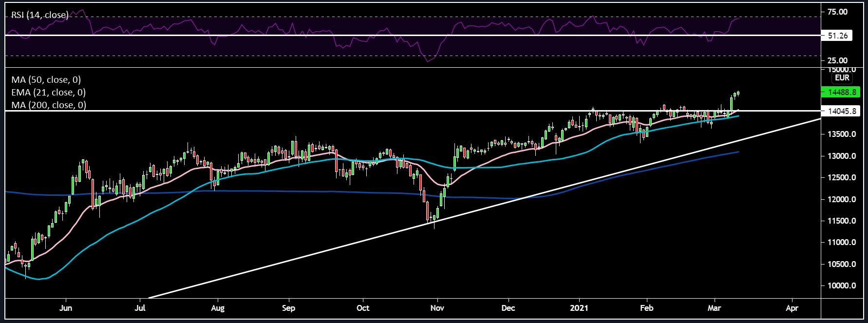Click the green 14488.8 current price label
Screen dimensions: 868x323
(x=841, y=92)
